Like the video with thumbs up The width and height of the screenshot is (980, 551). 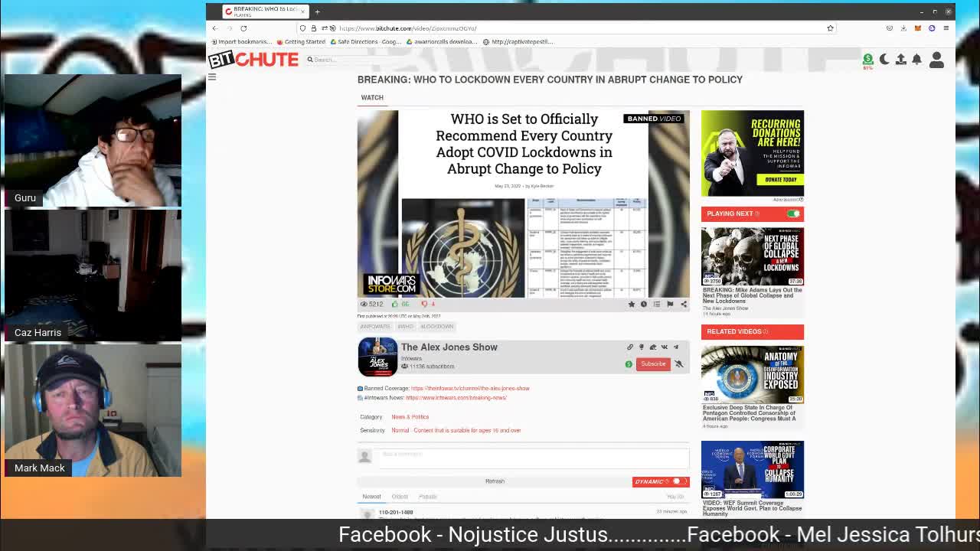tap(395, 304)
